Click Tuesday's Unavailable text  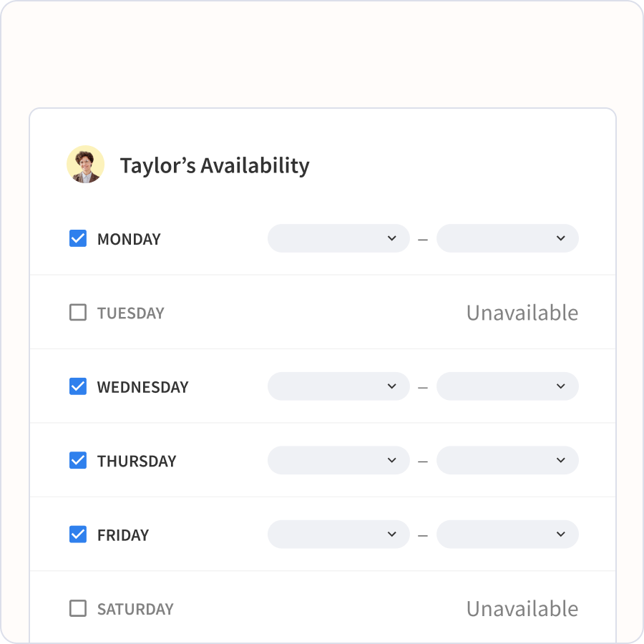pyautogui.click(x=522, y=313)
